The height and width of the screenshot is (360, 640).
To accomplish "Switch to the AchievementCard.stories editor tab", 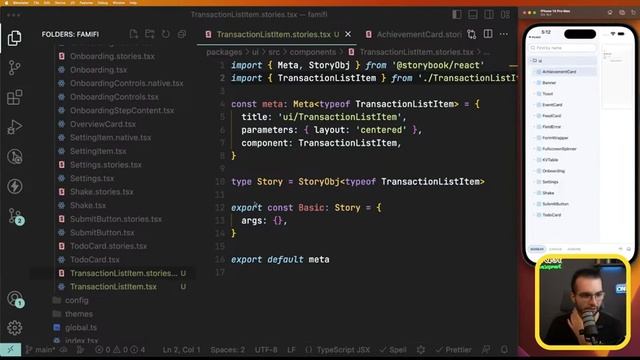I will click(415, 34).
